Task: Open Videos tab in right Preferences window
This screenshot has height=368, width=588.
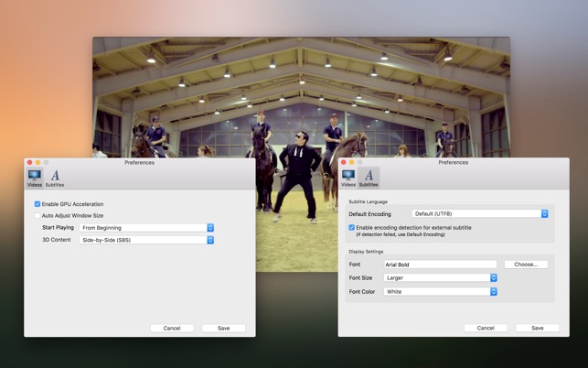Action: point(348,178)
